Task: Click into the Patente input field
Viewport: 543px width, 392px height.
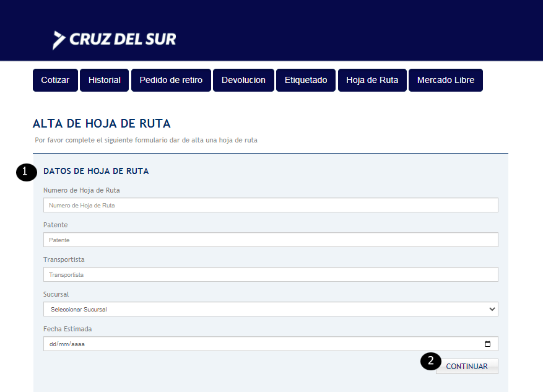Action: point(271,240)
